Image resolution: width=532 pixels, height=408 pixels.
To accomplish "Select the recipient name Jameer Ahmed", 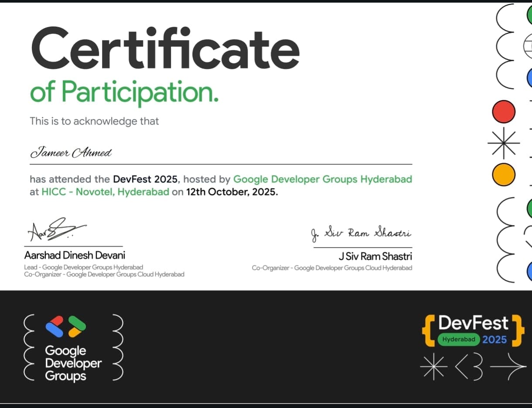I will [x=71, y=153].
